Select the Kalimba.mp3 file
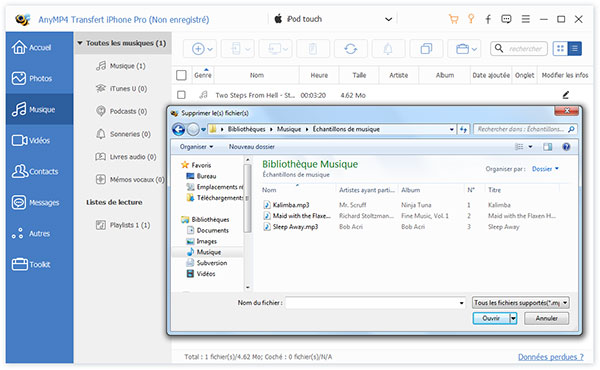This screenshot has width=600, height=370. click(291, 205)
